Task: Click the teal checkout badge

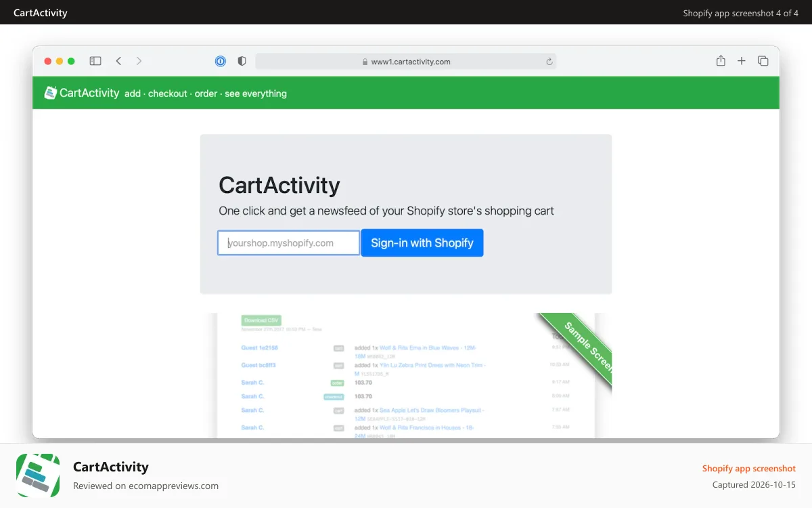Action: pos(334,397)
